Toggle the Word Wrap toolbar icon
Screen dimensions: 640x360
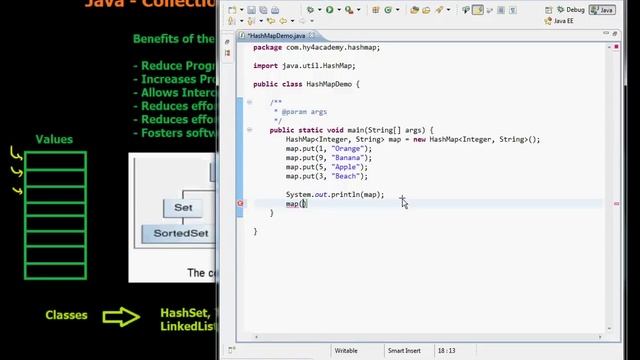[489, 10]
